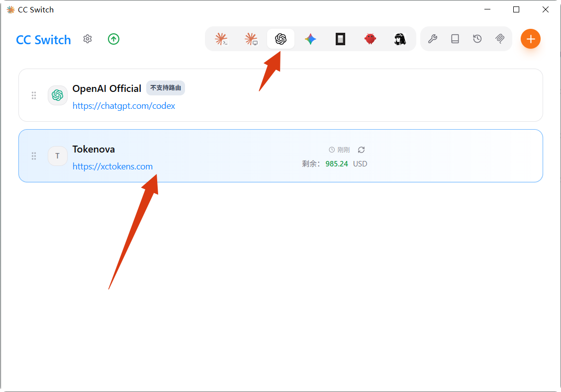
Task: Open the https://chatgpt.com/codex link
Action: pos(124,106)
